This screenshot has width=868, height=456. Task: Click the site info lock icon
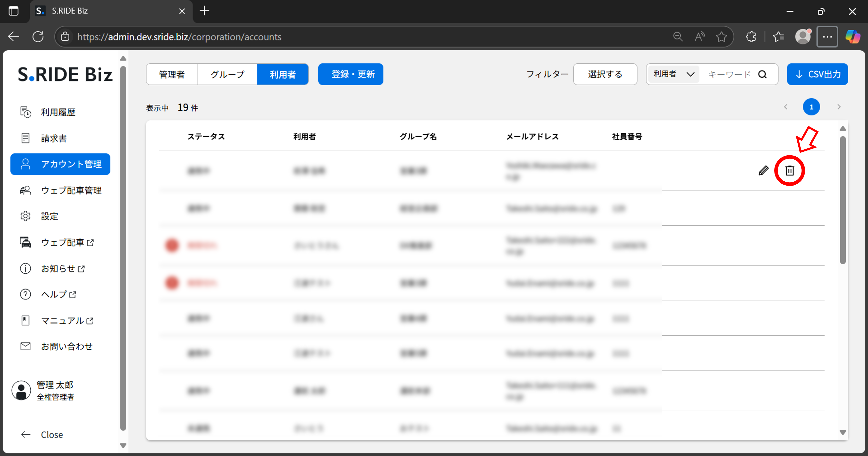coord(65,37)
